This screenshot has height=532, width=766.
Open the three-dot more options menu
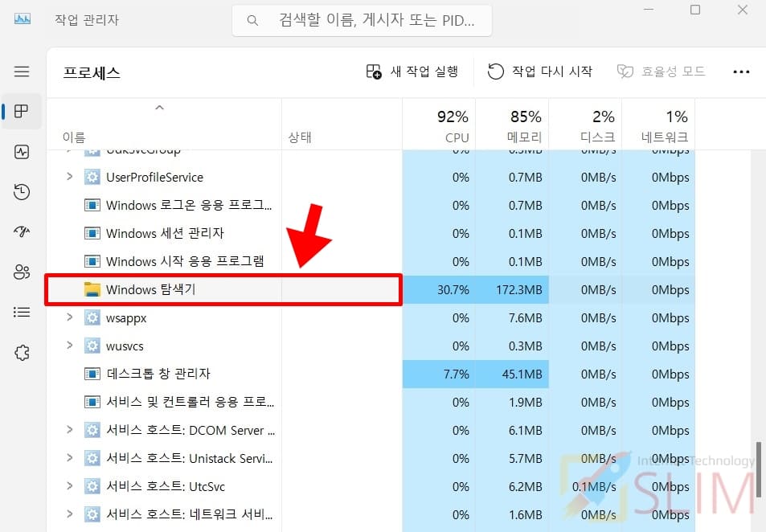(741, 72)
